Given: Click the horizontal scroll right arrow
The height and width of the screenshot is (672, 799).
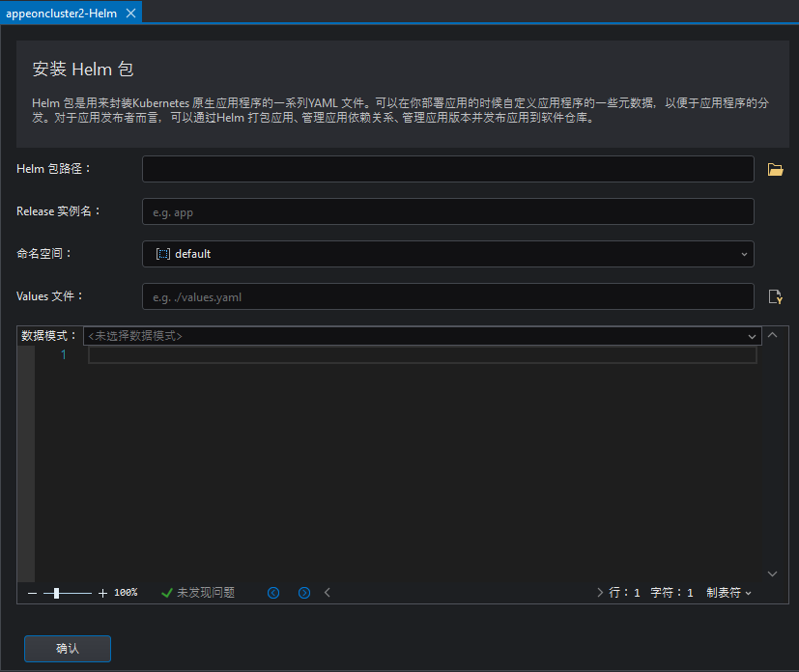Looking at the screenshot, I should 600,593.
